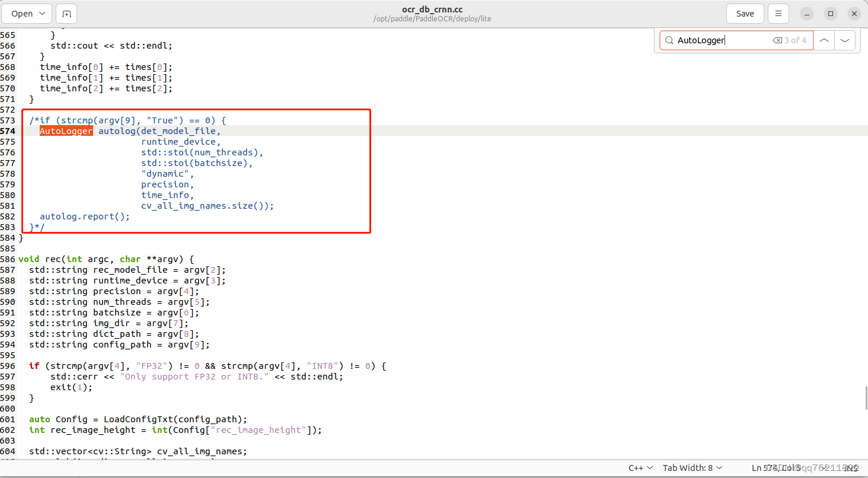Open the Tab Width: 8 selector
Screen dimensions: 868x478
coord(691,467)
